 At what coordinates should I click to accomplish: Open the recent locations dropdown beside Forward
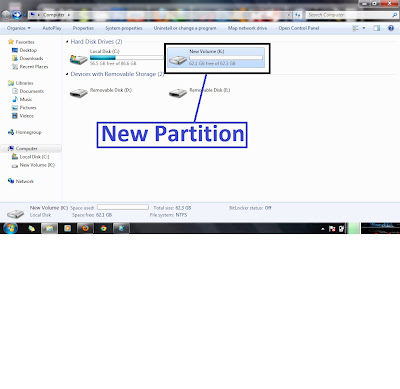[25, 15]
